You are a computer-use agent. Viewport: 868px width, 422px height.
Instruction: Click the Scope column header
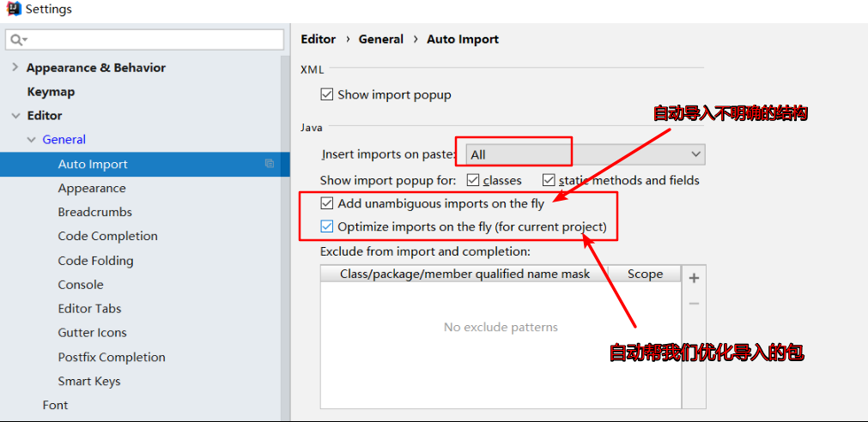click(x=645, y=274)
